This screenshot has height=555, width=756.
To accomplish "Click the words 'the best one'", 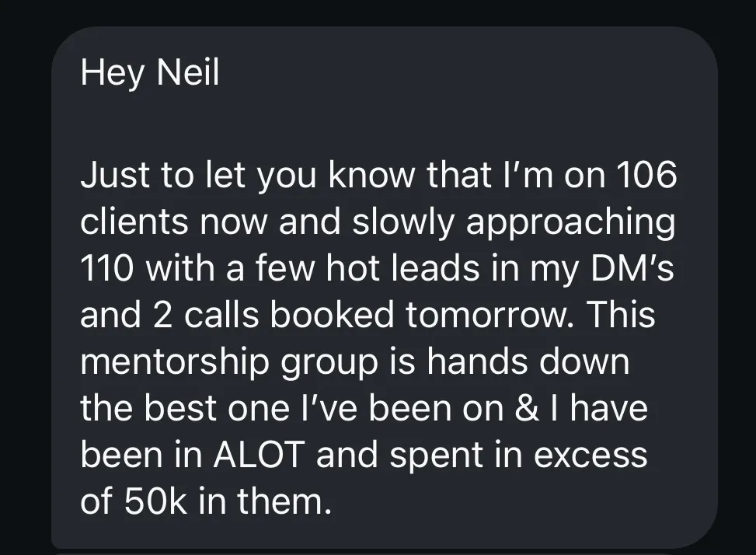I will click(185, 407).
